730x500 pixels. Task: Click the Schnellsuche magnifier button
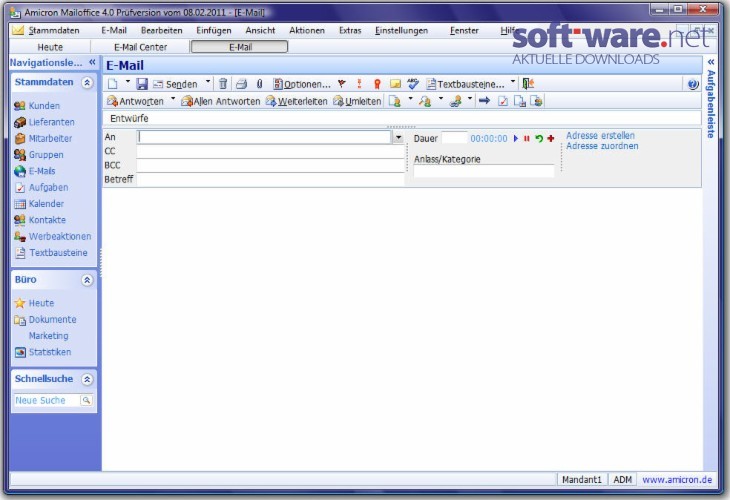(86, 400)
